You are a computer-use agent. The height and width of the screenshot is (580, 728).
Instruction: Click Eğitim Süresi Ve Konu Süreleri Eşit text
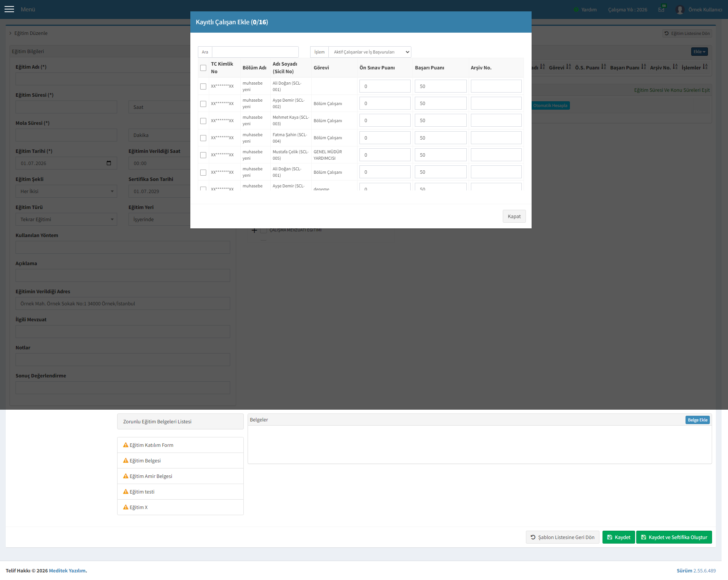pyautogui.click(x=672, y=90)
